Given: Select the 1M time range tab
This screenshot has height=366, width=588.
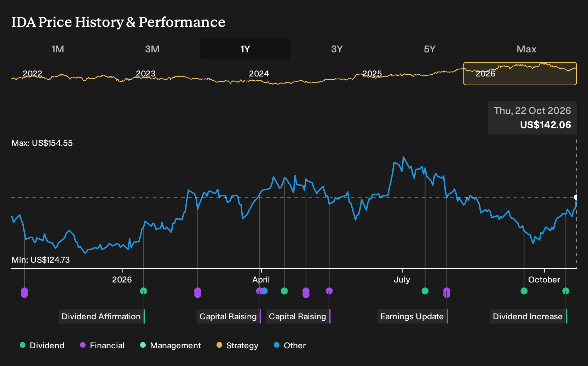Looking at the screenshot, I should [58, 49].
